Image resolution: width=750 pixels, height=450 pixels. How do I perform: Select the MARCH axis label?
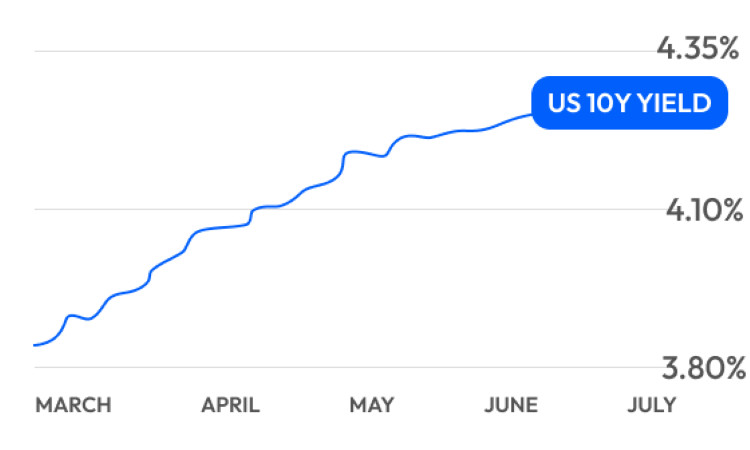pos(73,405)
